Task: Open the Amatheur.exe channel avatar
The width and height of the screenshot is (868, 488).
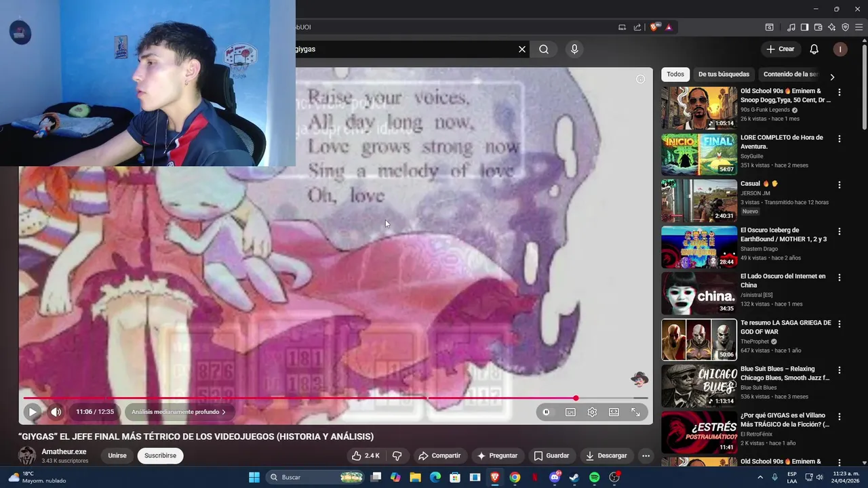Action: pyautogui.click(x=27, y=455)
